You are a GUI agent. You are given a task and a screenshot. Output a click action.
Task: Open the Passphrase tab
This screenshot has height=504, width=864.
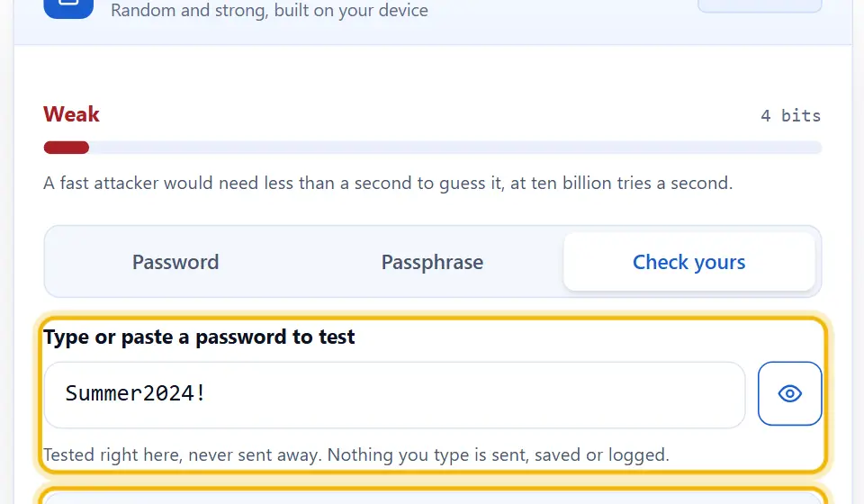pyautogui.click(x=432, y=262)
